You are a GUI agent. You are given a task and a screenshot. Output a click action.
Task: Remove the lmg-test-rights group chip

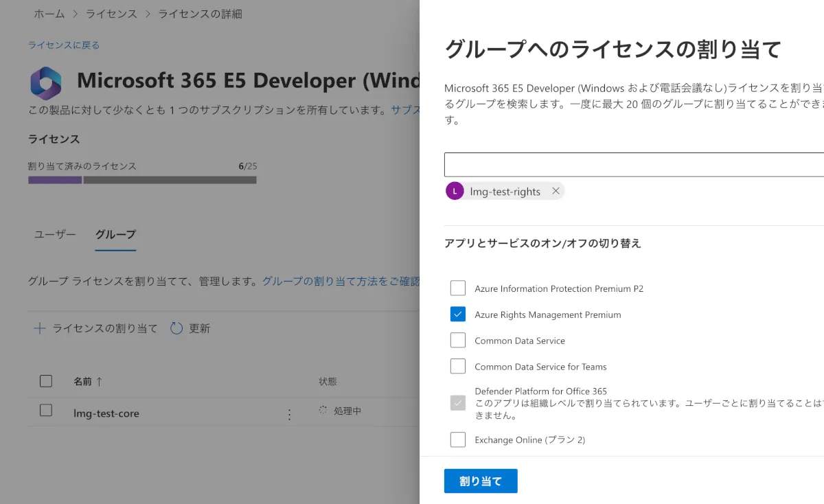pyautogui.click(x=556, y=191)
